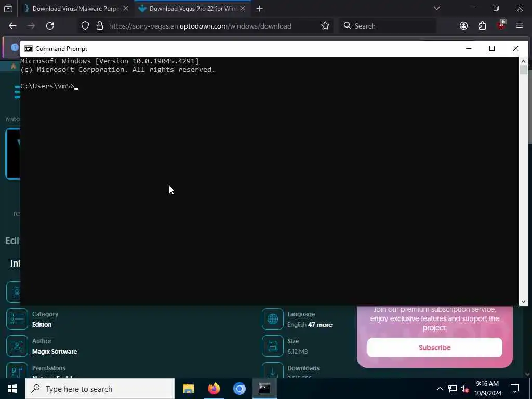Open the muted volume tray icon
The width and height of the screenshot is (532, 399).
(464, 389)
